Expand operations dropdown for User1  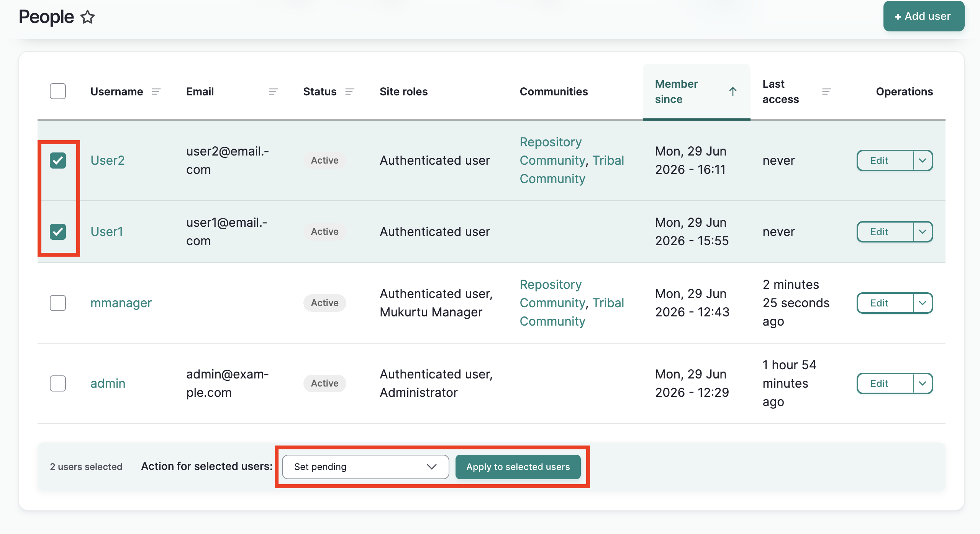(923, 232)
